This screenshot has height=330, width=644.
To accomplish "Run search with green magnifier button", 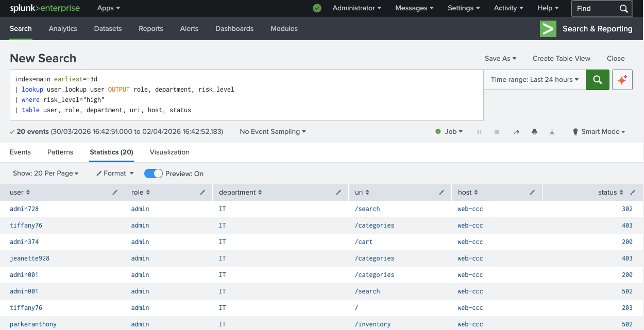I will [597, 80].
